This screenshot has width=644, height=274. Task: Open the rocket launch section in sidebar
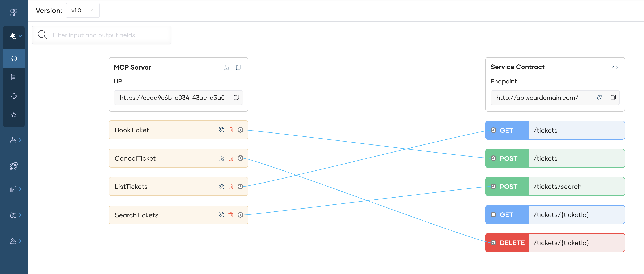[14, 166]
